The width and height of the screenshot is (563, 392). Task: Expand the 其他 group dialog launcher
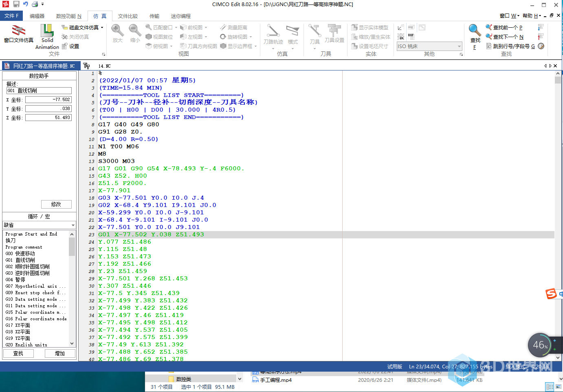pos(461,54)
